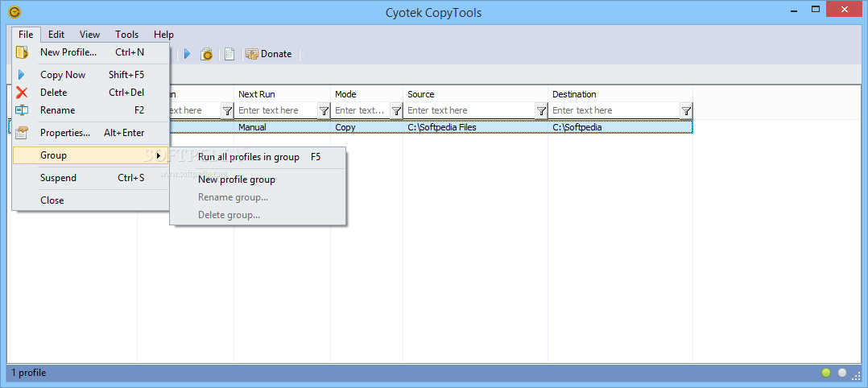
Task: Click the Properties icon in File menu
Action: (x=23, y=133)
